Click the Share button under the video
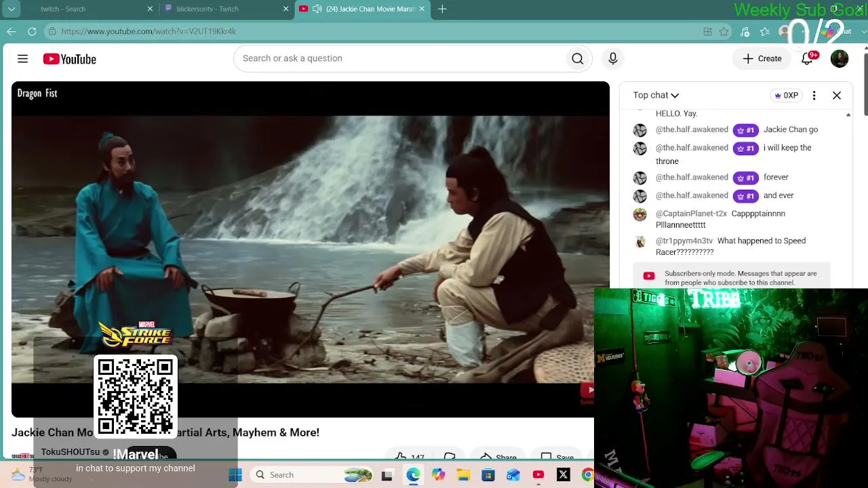 point(498,457)
